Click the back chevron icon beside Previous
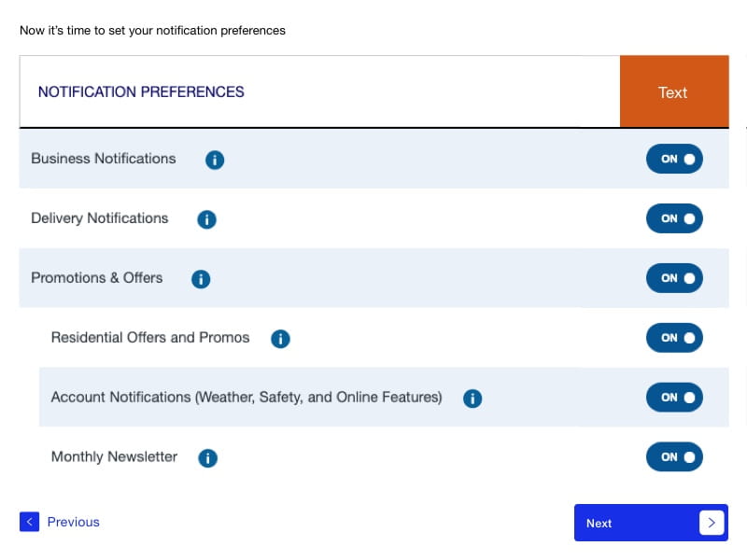The width and height of the screenshot is (747, 560). tap(29, 522)
